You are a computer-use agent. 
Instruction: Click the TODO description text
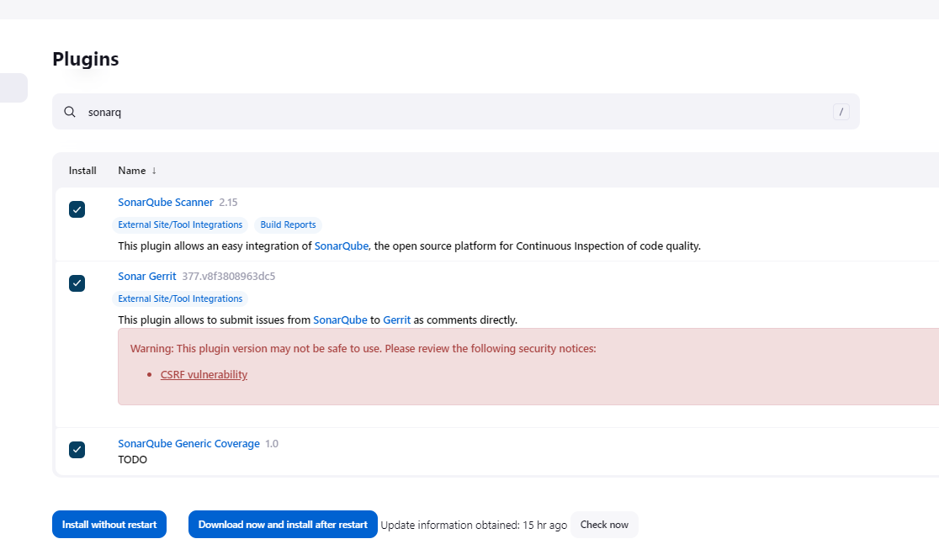click(132, 459)
